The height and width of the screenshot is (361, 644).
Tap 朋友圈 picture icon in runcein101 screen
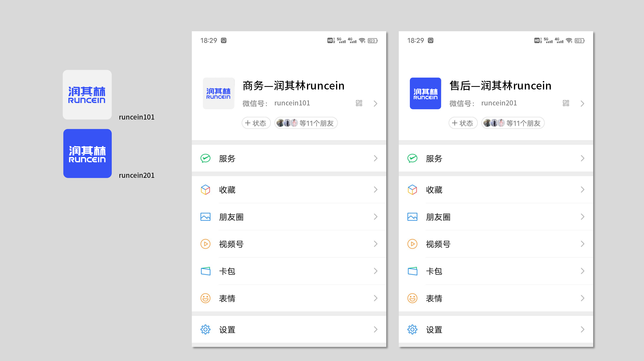tap(206, 217)
